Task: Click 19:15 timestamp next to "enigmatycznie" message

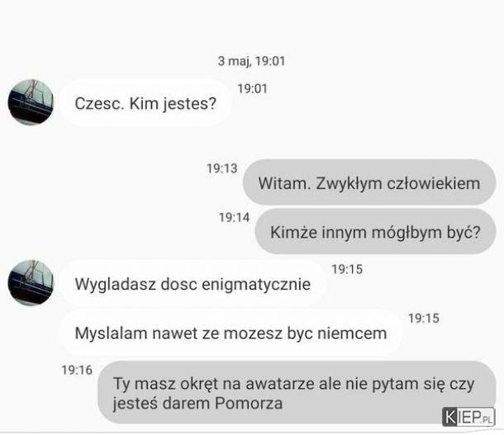Action: [x=347, y=269]
